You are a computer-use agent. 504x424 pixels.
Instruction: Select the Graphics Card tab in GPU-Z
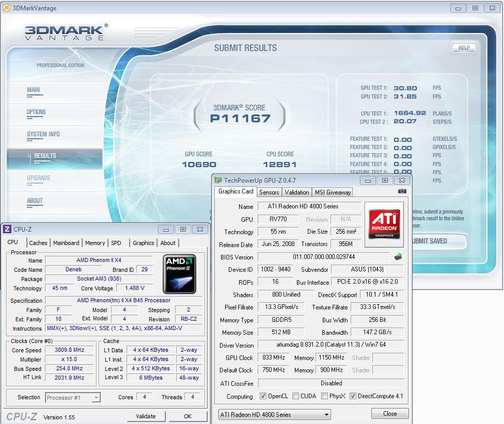pos(235,191)
